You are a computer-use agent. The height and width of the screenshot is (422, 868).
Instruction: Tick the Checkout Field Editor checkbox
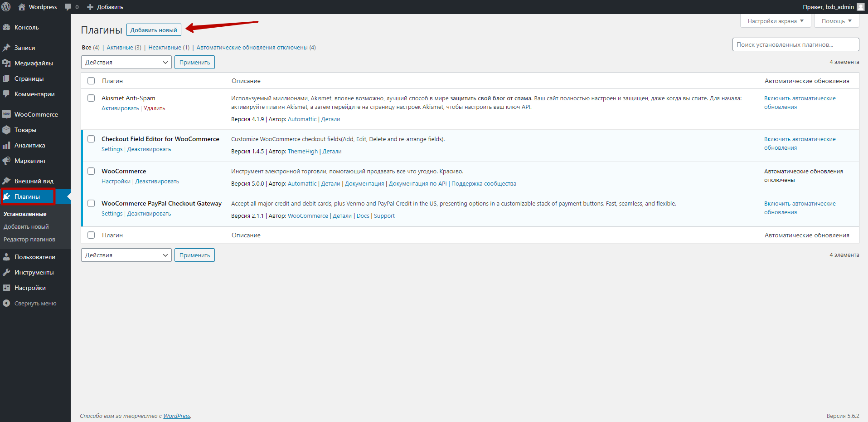click(x=91, y=139)
